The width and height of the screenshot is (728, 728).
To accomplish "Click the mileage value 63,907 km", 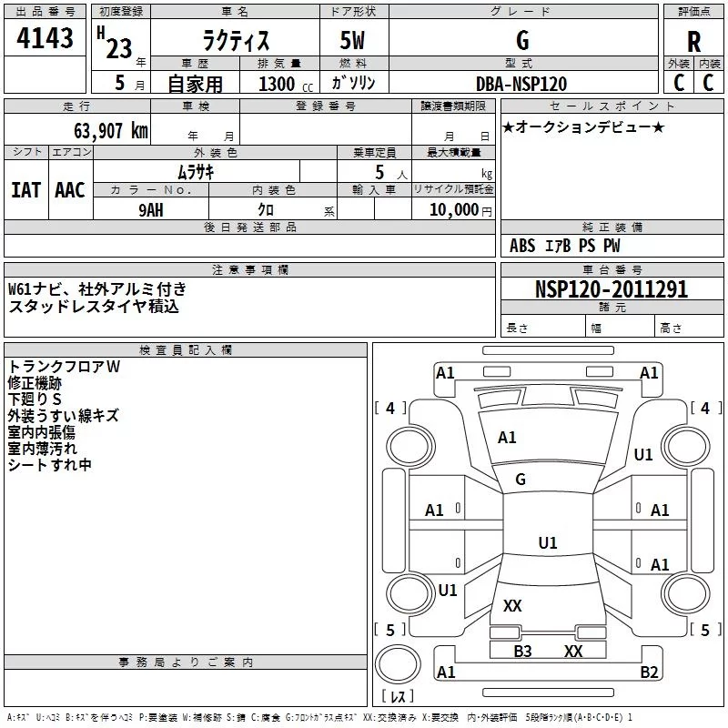I will tap(111, 131).
